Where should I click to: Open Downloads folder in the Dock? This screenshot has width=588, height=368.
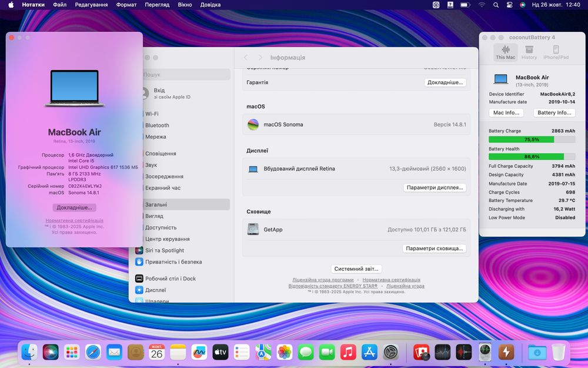537,352
